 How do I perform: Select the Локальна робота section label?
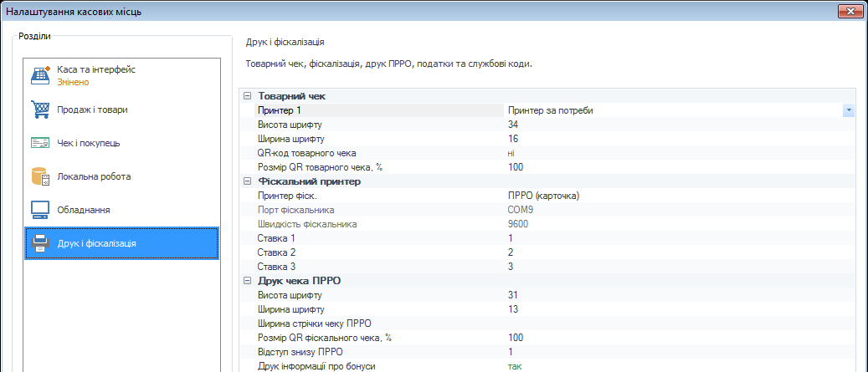(94, 177)
